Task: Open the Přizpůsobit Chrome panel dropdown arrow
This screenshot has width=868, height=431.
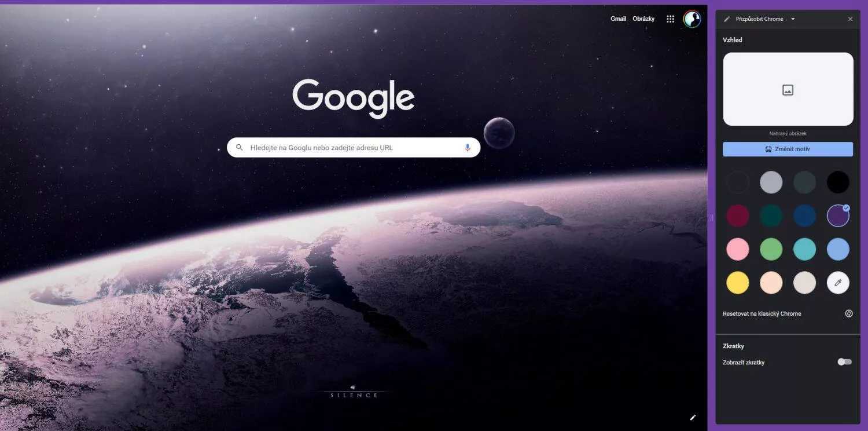Action: click(x=793, y=19)
